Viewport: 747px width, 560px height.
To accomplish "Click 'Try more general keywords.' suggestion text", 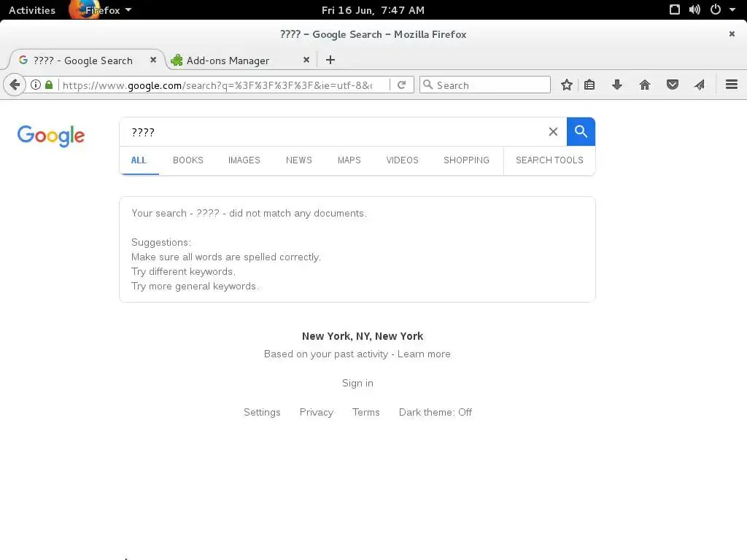I will tap(196, 286).
